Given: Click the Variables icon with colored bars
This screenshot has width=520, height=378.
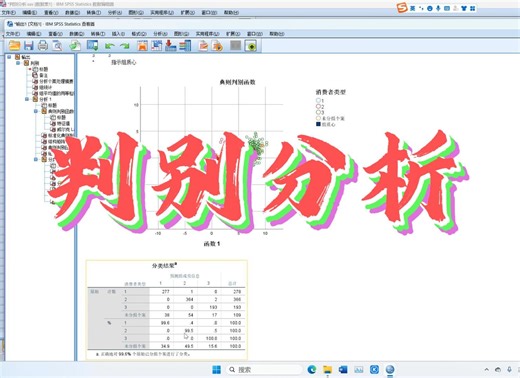Looking at the screenshot, I should coord(185,45).
